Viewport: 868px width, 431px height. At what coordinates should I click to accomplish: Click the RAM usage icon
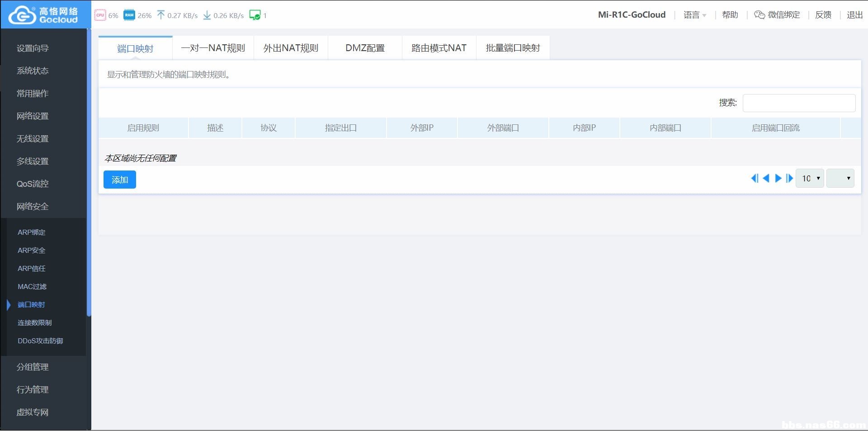point(129,15)
